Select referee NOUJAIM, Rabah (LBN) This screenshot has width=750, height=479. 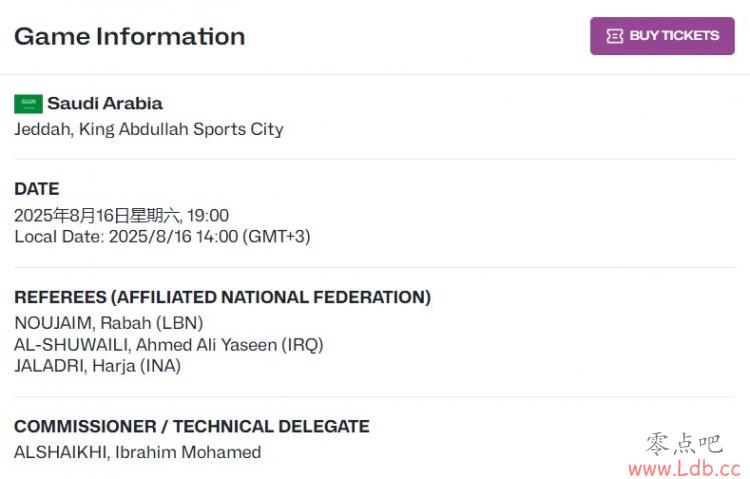point(109,323)
